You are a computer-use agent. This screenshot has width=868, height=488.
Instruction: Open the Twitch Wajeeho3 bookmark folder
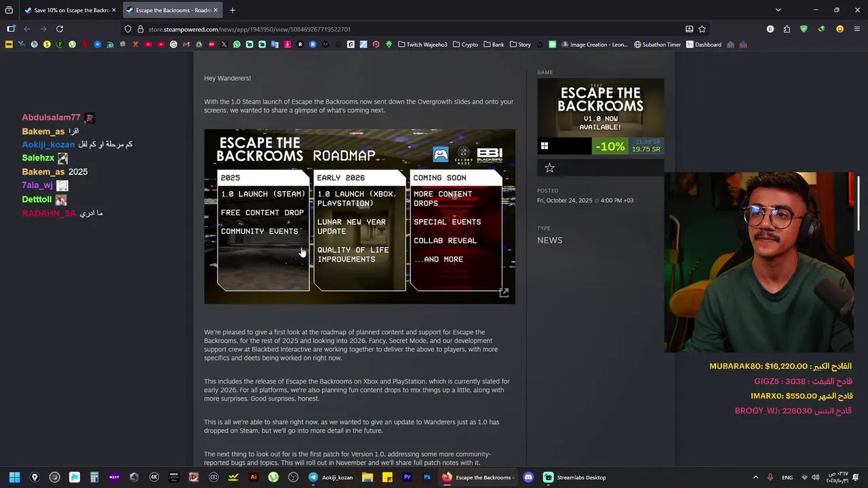click(422, 45)
